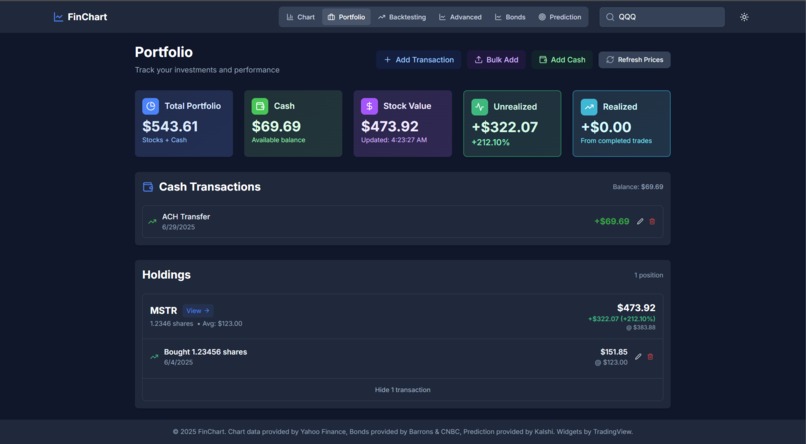806x444 pixels.
Task: Click the Add Cash button
Action: [562, 60]
